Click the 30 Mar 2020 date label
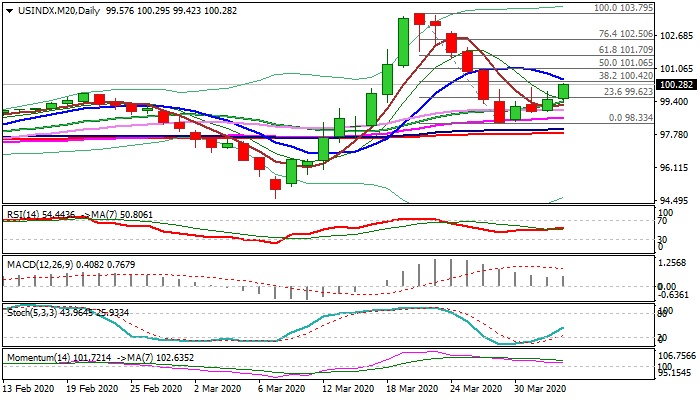The image size is (700, 400). pos(541,387)
